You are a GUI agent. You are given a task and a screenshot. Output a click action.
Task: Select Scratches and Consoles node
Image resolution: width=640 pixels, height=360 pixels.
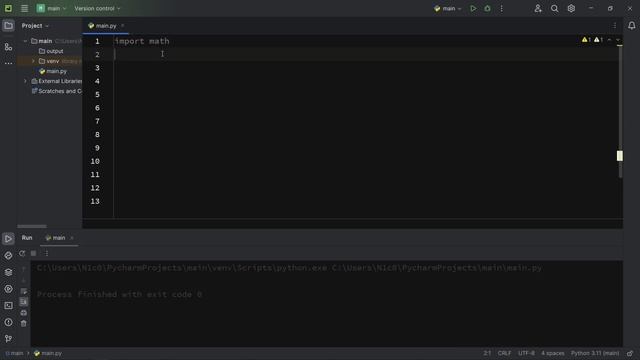click(x=56, y=91)
